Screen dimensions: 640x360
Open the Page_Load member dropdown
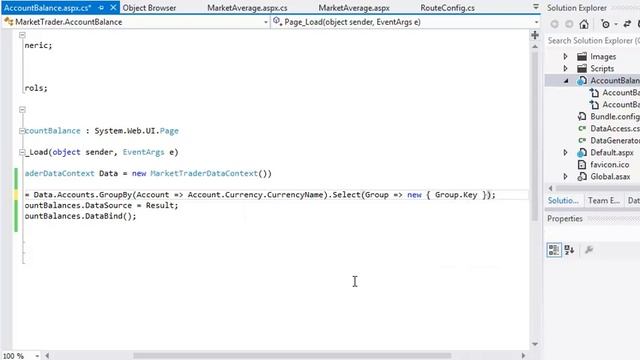536,22
